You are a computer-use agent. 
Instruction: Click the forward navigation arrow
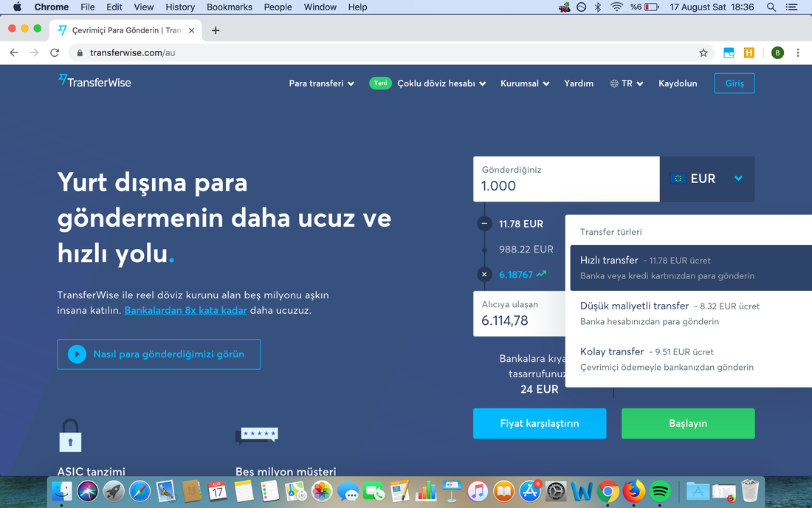coord(34,53)
